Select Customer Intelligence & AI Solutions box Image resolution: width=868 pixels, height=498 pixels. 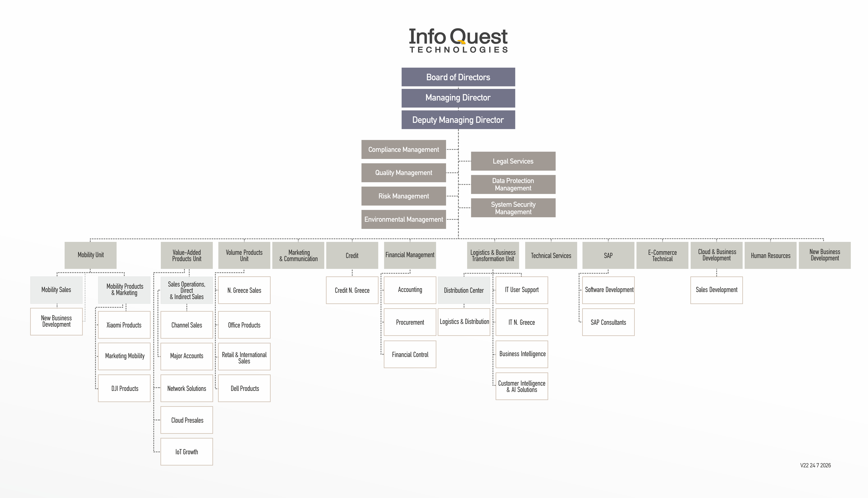(522, 386)
